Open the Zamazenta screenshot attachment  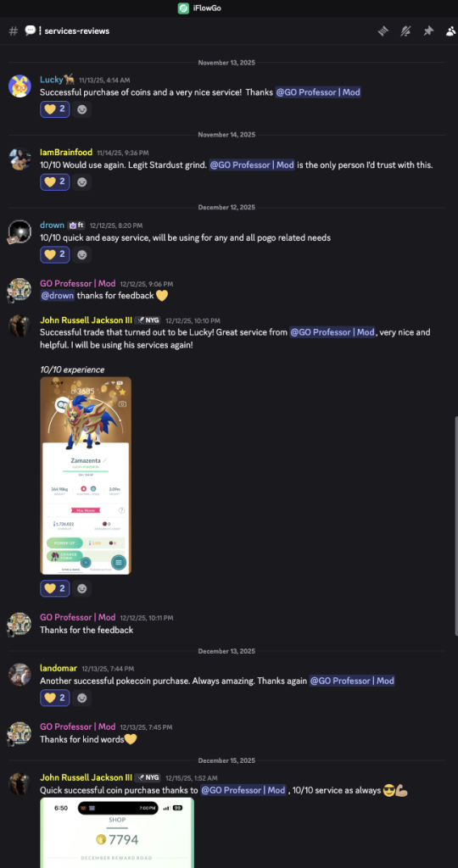click(86, 476)
